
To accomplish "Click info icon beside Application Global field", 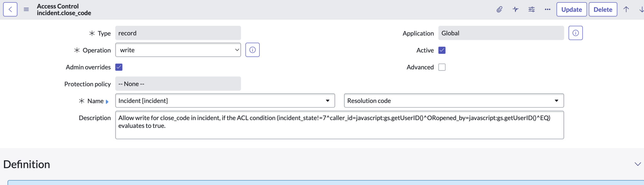I will 575,33.
